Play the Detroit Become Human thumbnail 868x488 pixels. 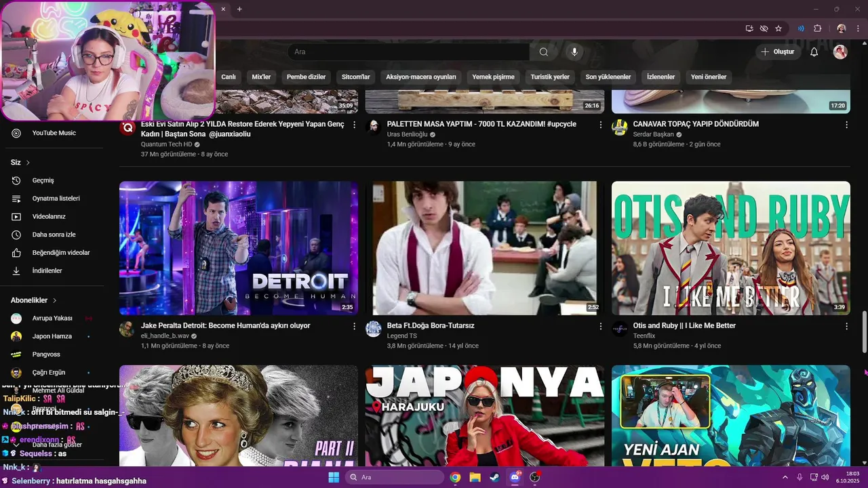[x=239, y=248]
